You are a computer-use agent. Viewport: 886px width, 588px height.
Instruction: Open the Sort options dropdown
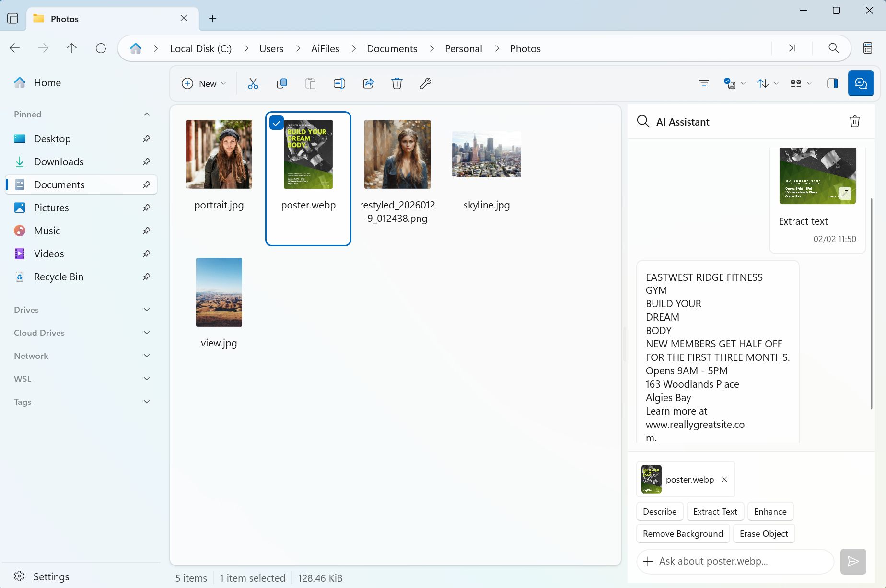point(766,83)
